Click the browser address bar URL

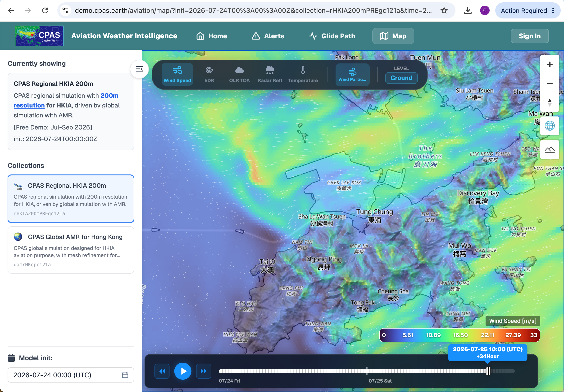coord(253,10)
